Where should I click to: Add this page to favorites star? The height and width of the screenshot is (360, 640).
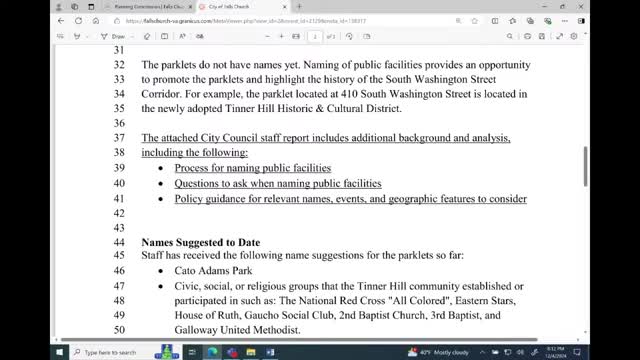click(474, 21)
